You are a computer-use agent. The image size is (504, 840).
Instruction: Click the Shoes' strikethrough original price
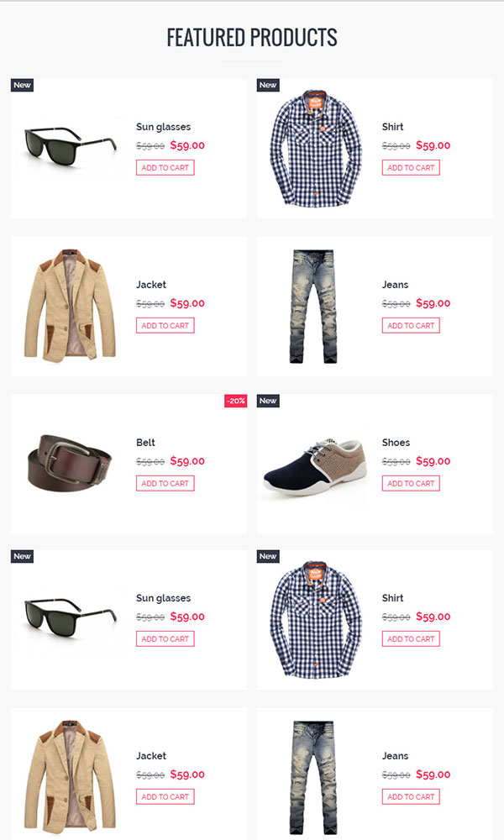tap(396, 461)
